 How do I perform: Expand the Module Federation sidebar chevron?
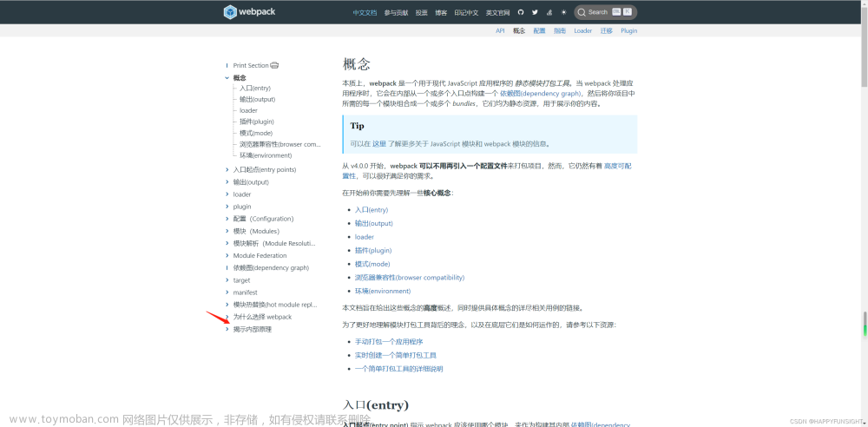[x=227, y=255]
